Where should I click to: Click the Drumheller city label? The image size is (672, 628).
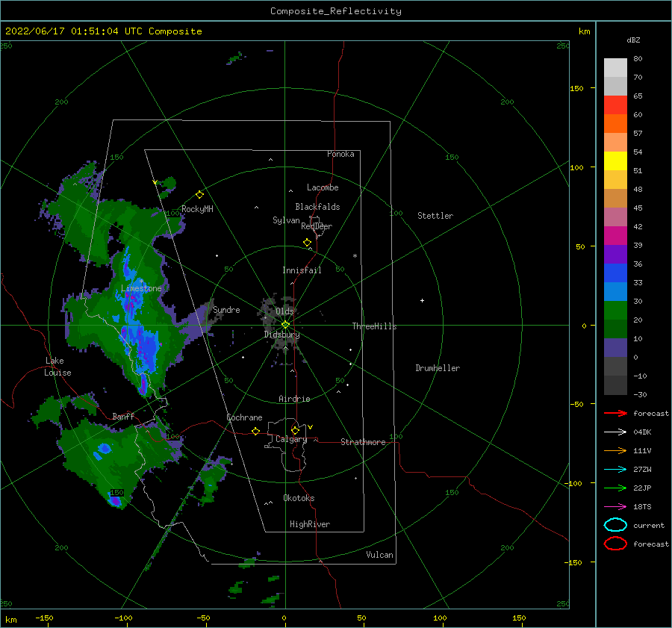pyautogui.click(x=438, y=368)
